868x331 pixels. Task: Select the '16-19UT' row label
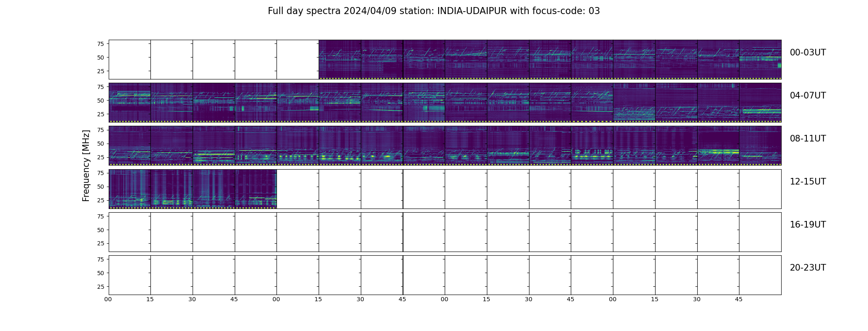point(808,225)
